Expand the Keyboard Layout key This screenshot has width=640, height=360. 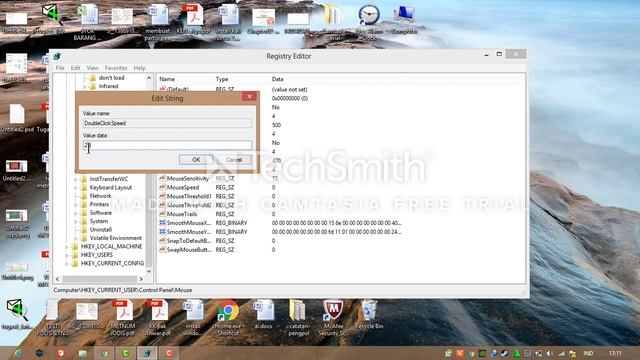76,187
